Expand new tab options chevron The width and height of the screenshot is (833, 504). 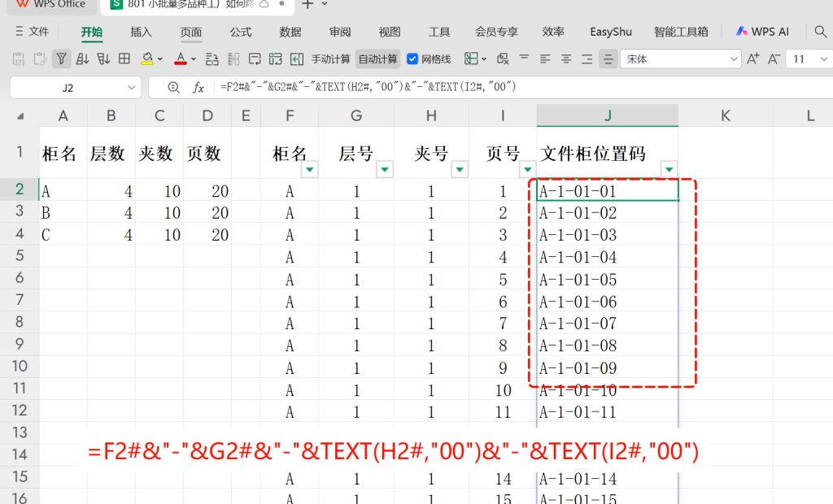325,4
